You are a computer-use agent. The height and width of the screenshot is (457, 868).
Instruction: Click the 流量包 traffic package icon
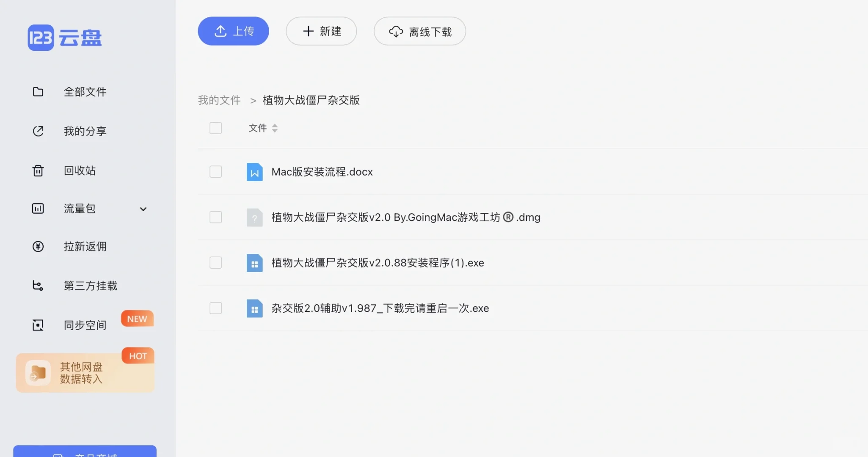click(38, 208)
